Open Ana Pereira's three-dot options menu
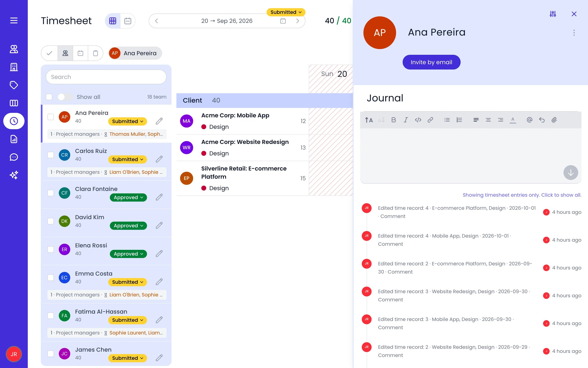Image resolution: width=588 pixels, height=368 pixels. click(x=574, y=33)
